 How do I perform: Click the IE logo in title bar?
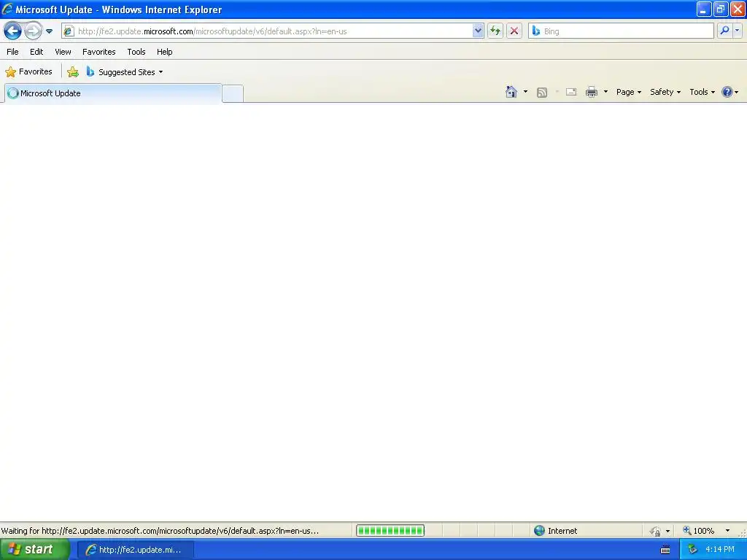click(7, 9)
